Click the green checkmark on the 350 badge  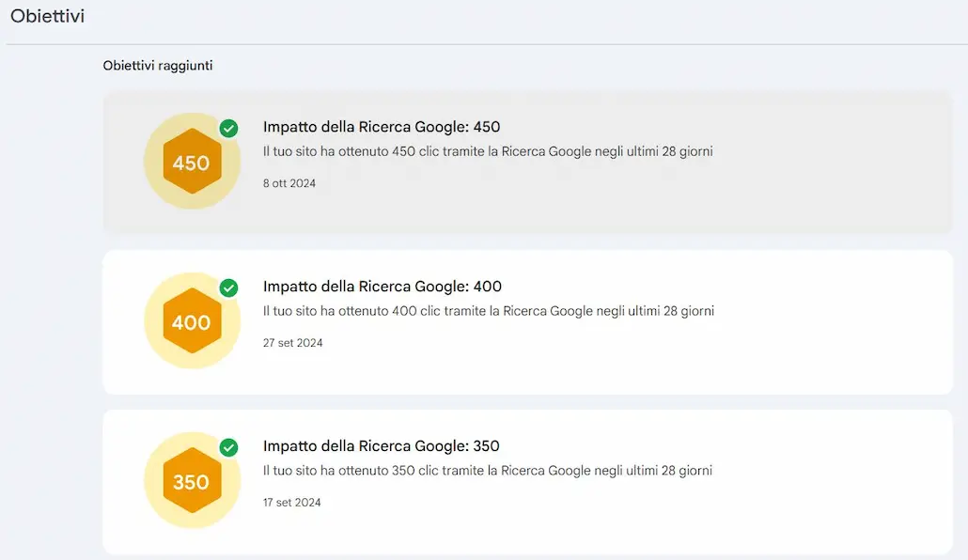tap(228, 448)
